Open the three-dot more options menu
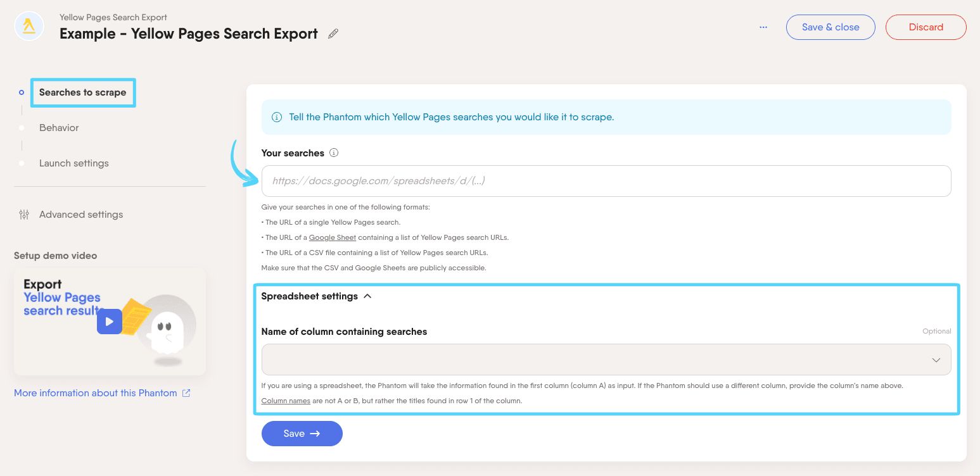The image size is (980, 476). point(763,27)
